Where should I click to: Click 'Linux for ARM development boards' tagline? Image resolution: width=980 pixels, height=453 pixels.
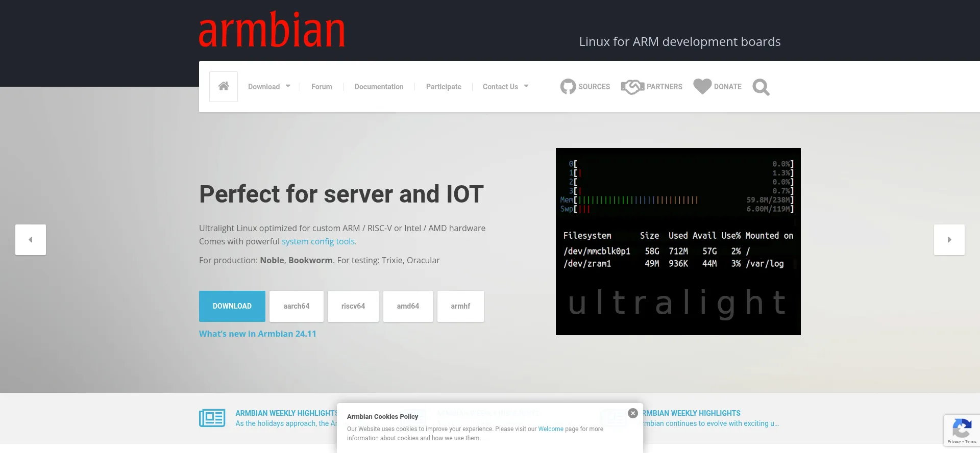pos(680,41)
